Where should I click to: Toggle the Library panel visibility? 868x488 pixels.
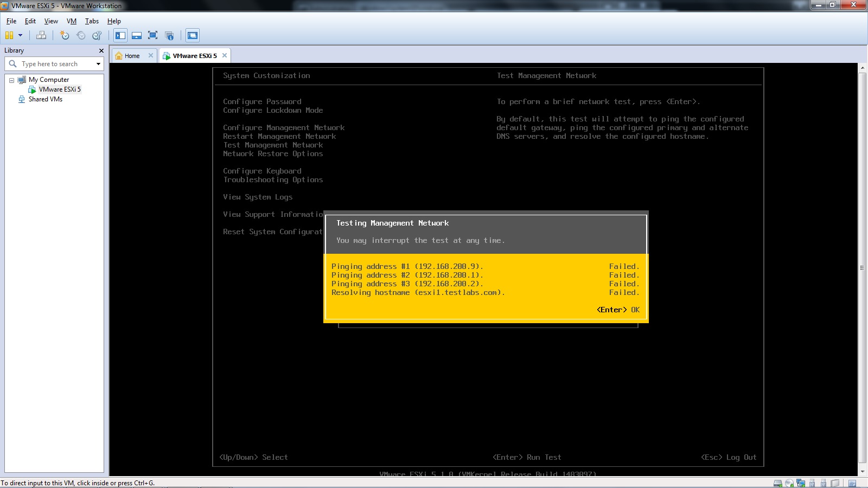click(x=120, y=35)
